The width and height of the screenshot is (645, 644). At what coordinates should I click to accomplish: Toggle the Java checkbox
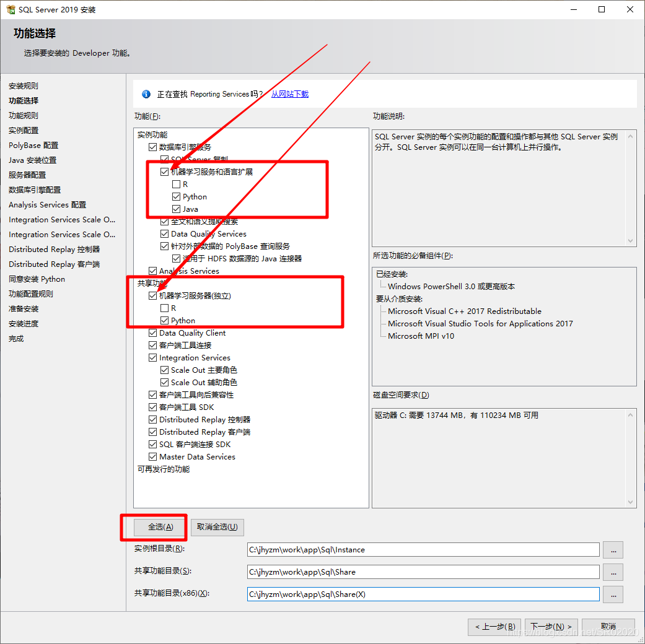pyautogui.click(x=177, y=209)
